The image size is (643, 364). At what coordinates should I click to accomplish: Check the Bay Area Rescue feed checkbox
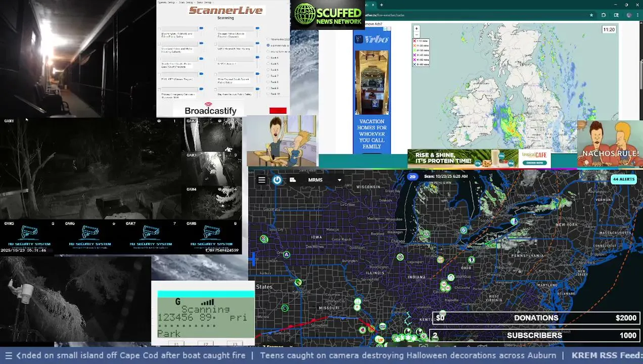click(216, 89)
